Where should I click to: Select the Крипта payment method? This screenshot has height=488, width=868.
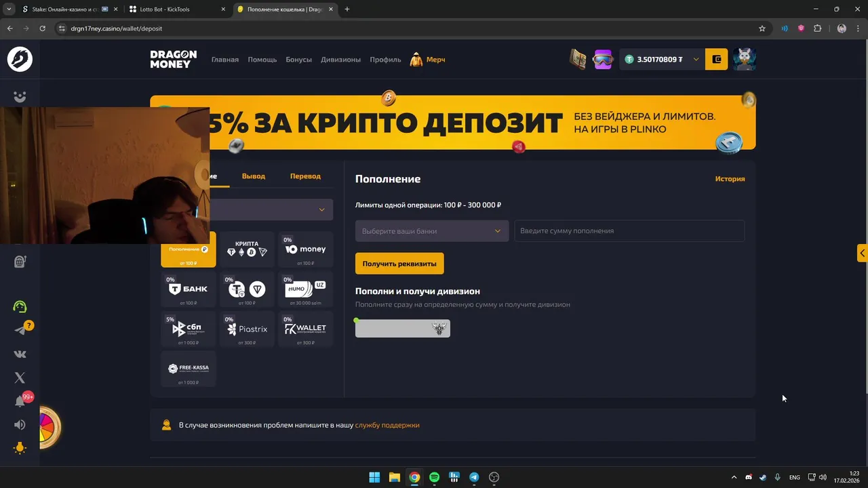tap(247, 249)
